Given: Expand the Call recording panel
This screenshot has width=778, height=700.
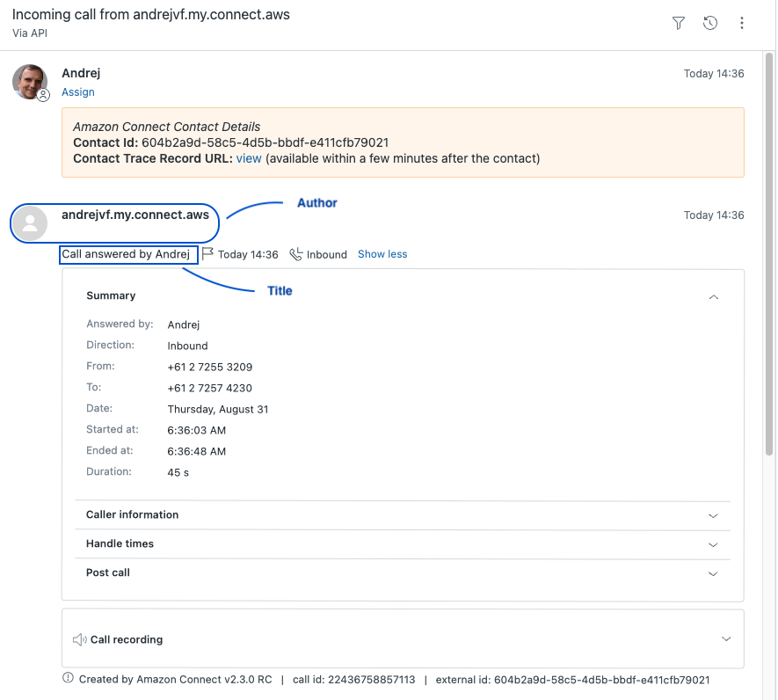Looking at the screenshot, I should (x=726, y=639).
